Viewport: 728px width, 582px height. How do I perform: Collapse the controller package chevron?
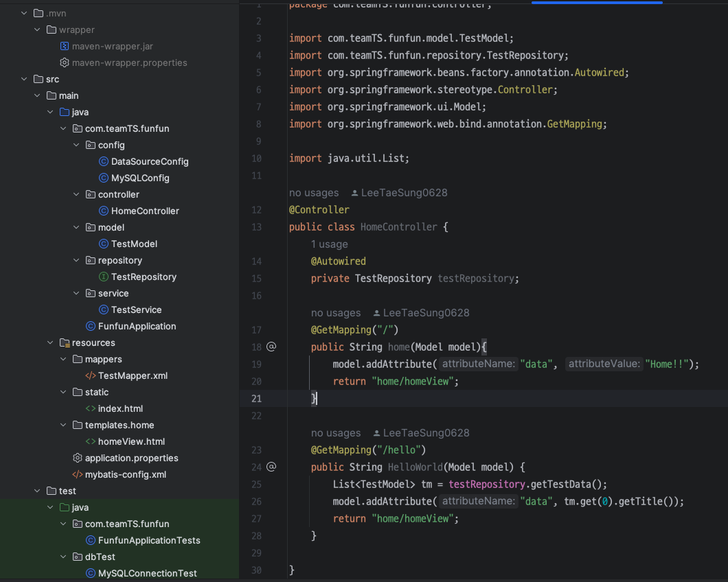coord(76,194)
